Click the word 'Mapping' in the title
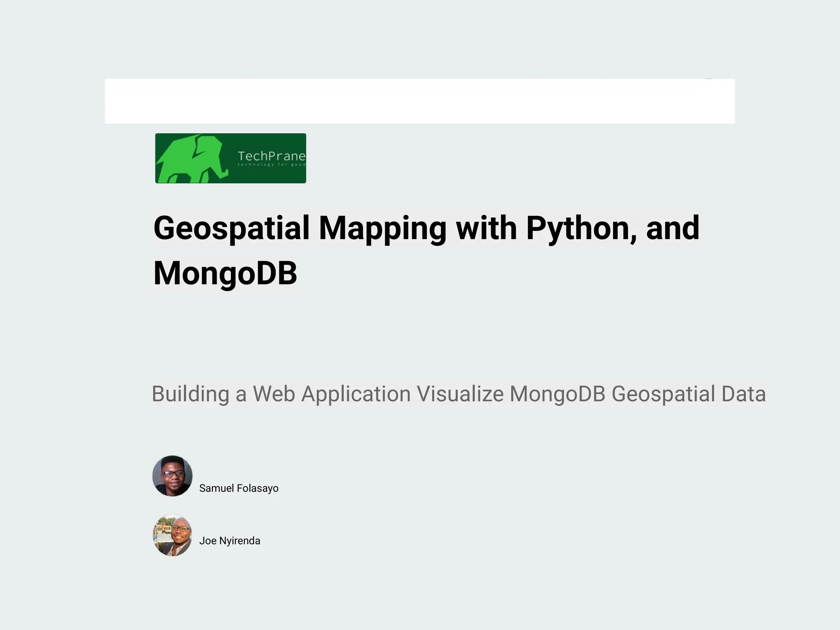The width and height of the screenshot is (840, 630). pyautogui.click(x=382, y=228)
